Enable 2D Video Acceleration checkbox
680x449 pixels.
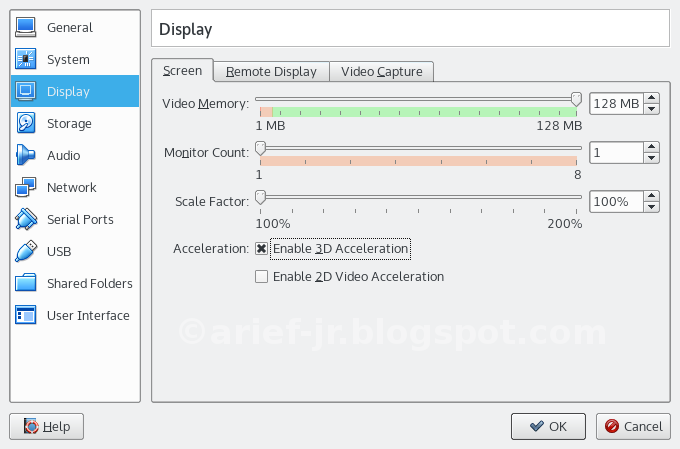pos(261,277)
